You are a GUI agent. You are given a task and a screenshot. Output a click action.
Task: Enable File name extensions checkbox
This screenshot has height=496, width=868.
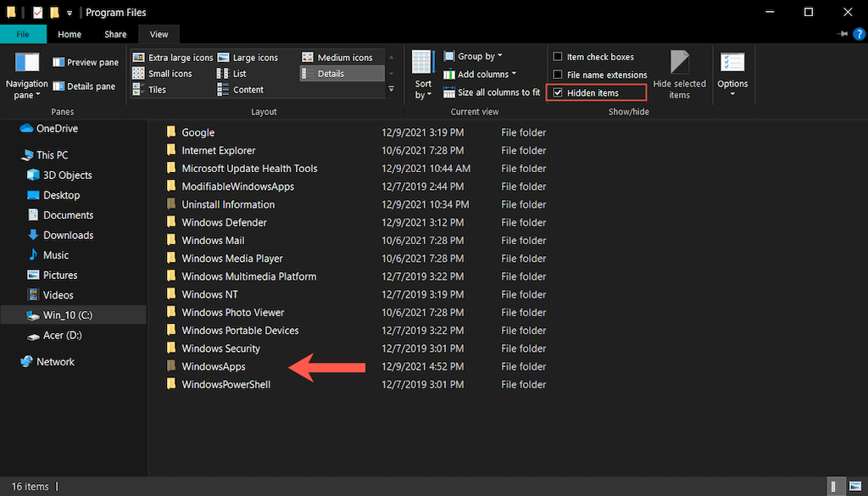[x=558, y=75]
